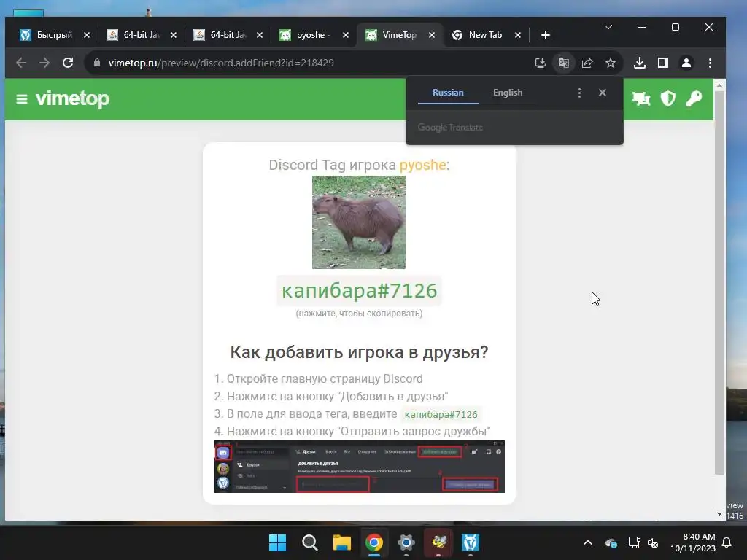Open the bee app on taskbar
The width and height of the screenshot is (747, 560).
coord(438,542)
